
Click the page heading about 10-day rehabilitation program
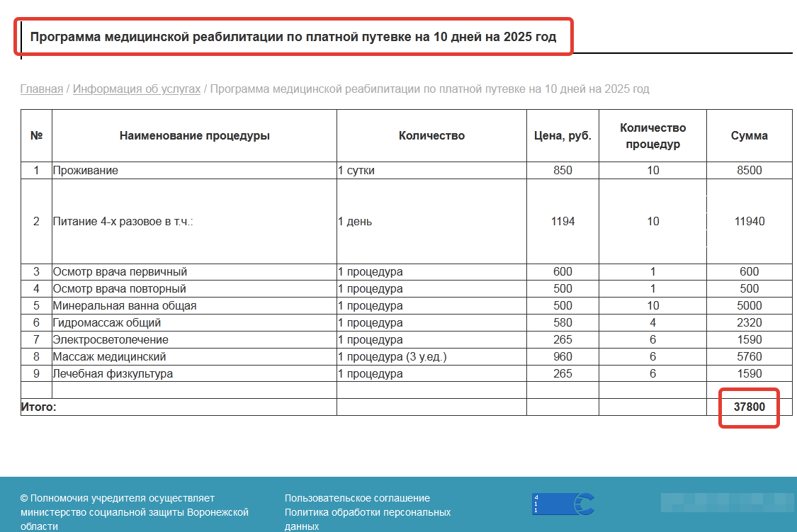293,38
